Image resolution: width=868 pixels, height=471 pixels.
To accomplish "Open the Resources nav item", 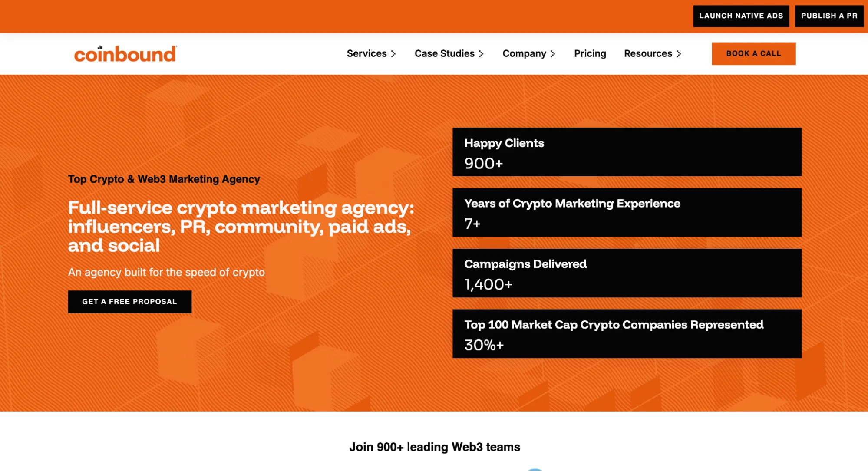I will [x=648, y=53].
